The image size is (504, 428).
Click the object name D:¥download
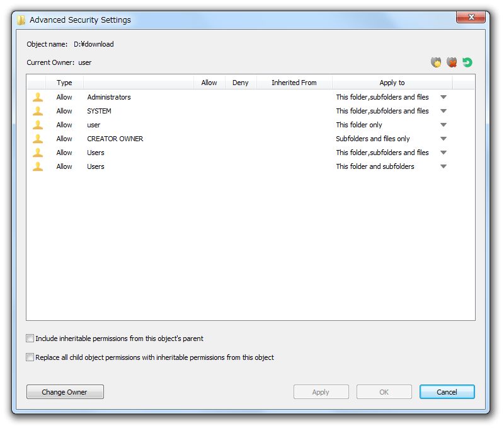[93, 44]
